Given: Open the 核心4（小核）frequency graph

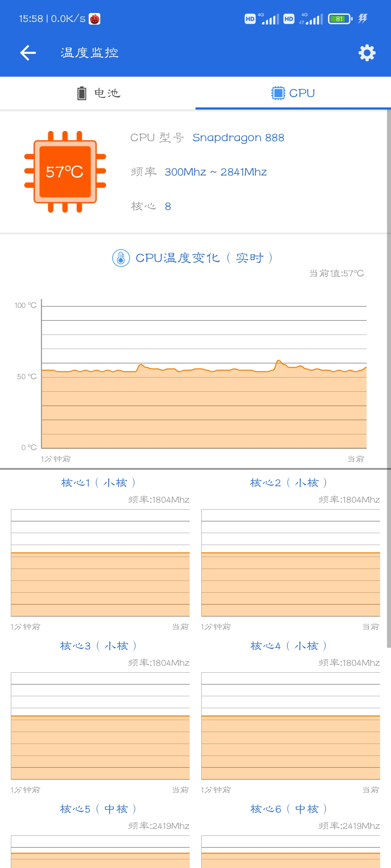Looking at the screenshot, I should (291, 726).
